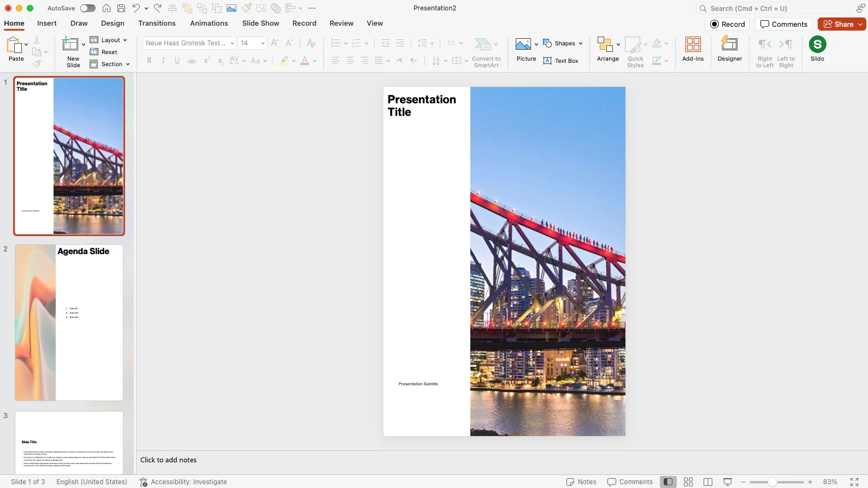The image size is (868, 488).
Task: Click the Record button at top right
Action: pyautogui.click(x=728, y=24)
